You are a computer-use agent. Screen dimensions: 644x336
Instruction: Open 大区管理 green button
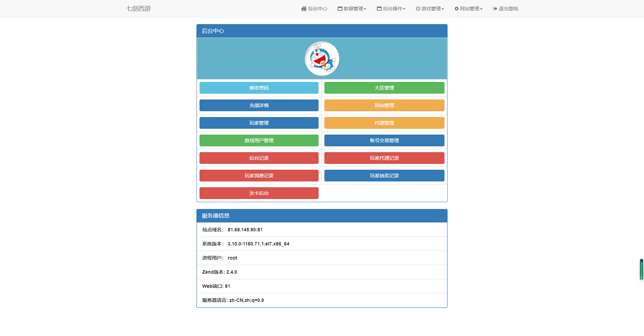[x=384, y=88]
